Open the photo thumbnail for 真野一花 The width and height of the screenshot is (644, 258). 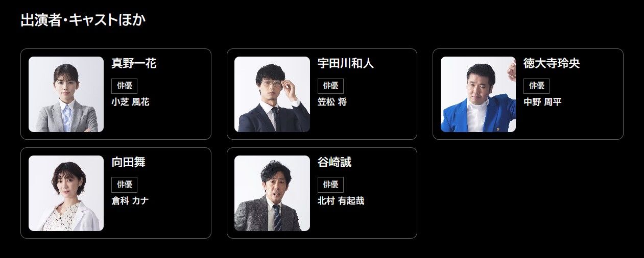coord(66,94)
